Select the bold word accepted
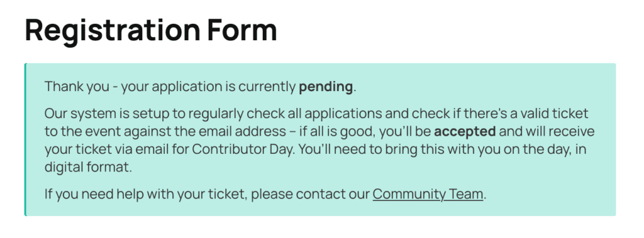Image resolution: width=644 pixels, height=238 pixels. 465,132
